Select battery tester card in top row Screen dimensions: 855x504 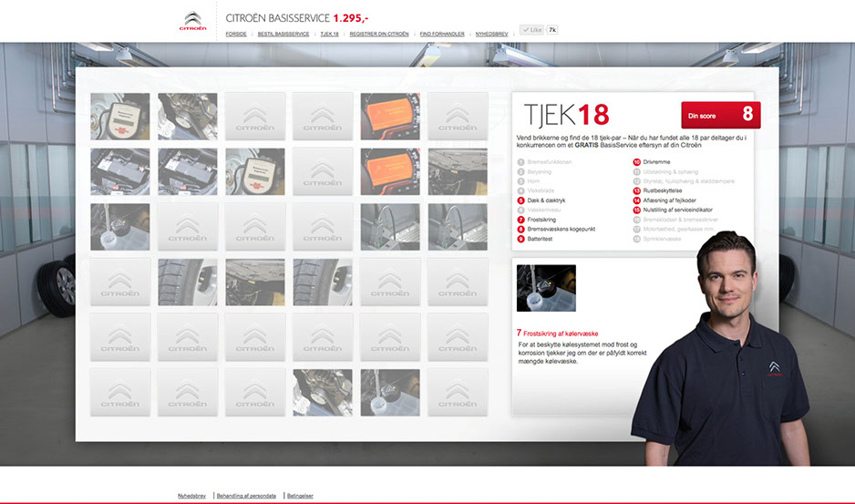pos(120,116)
